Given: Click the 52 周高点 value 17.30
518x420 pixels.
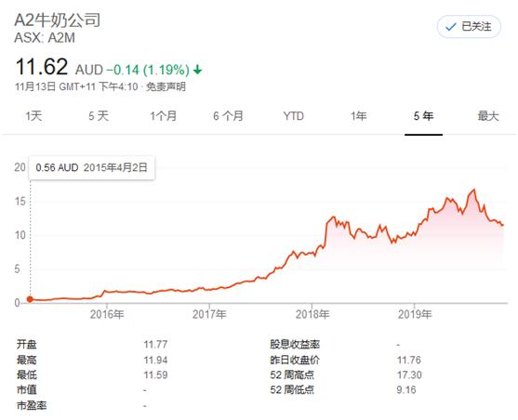Looking at the screenshot, I should [409, 374].
